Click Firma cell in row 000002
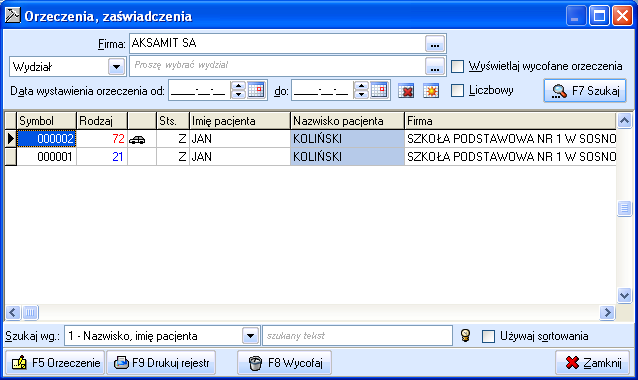Viewport: 638px width, 380px height. (510, 139)
